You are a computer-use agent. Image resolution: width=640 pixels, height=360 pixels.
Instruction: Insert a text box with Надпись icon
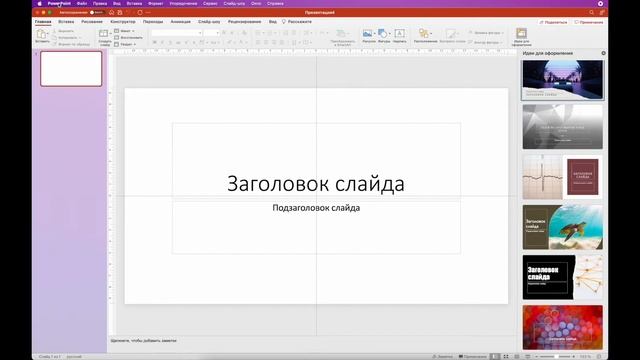400,34
